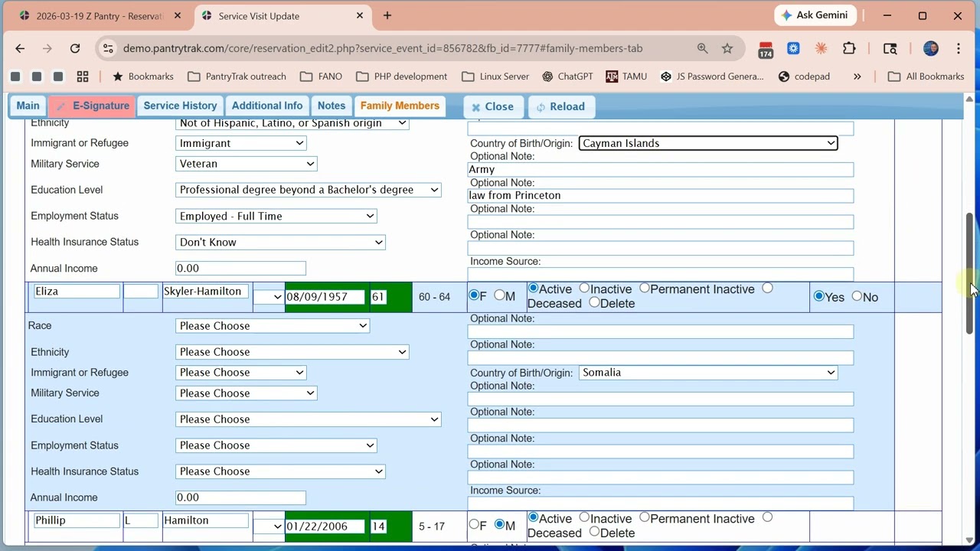Open the Cayman Islands country dropdown
980x551 pixels.
click(x=707, y=143)
